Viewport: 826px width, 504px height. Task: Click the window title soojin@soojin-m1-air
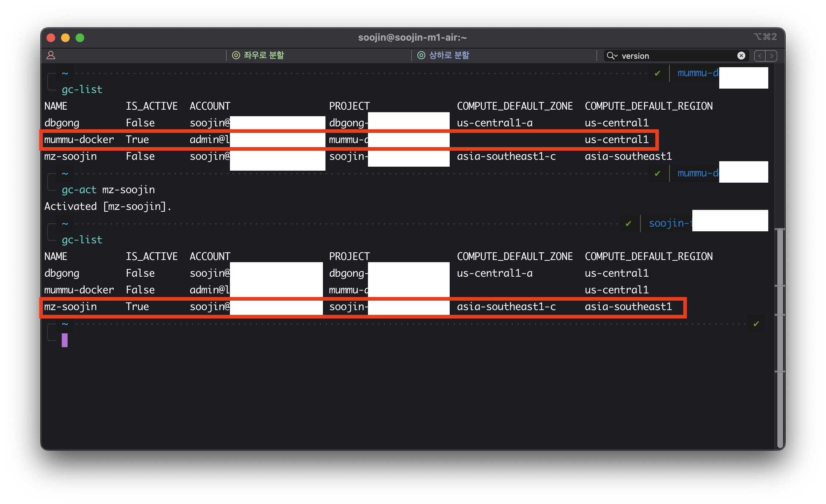[412, 37]
